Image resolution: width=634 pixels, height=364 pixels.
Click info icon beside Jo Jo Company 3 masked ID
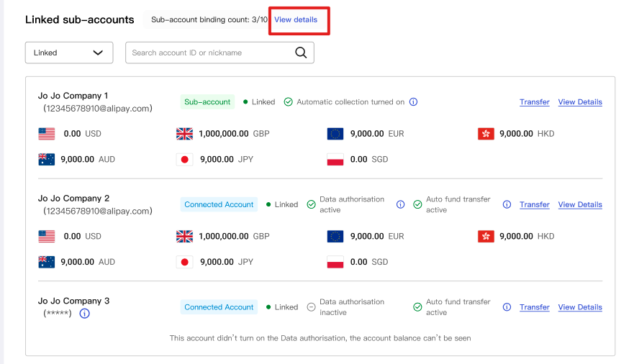84,314
